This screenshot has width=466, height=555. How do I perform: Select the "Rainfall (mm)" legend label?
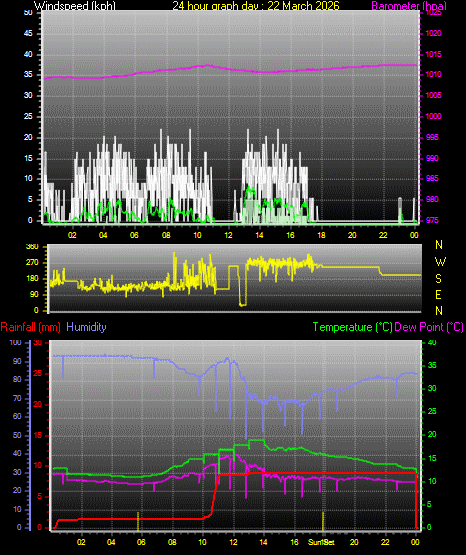[30, 327]
